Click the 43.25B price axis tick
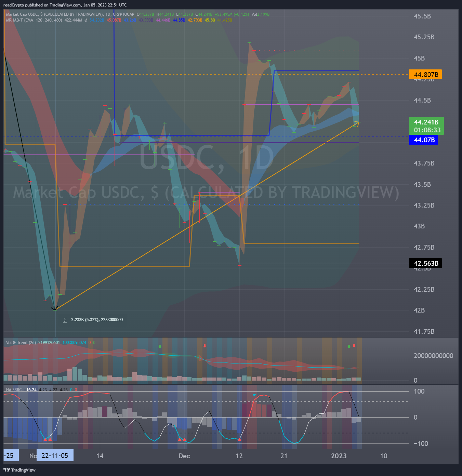Viewport: 462px width, 476px height. tap(424, 205)
